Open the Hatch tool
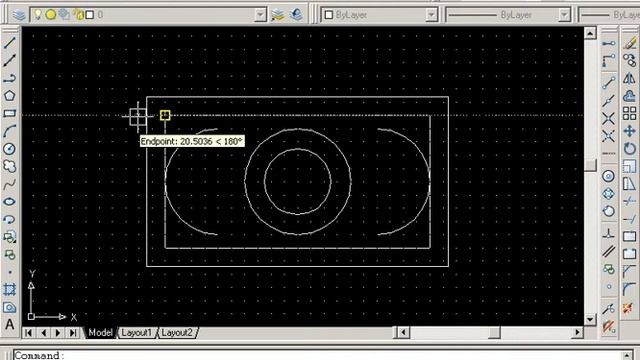Image resolution: width=640 pixels, height=360 pixels. (9, 290)
